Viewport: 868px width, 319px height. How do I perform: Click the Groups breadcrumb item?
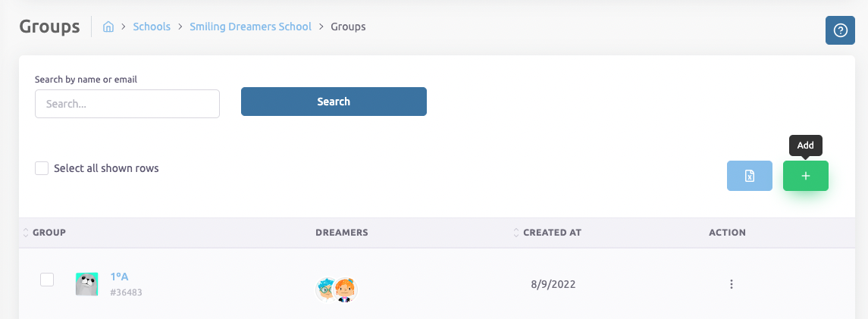348,27
